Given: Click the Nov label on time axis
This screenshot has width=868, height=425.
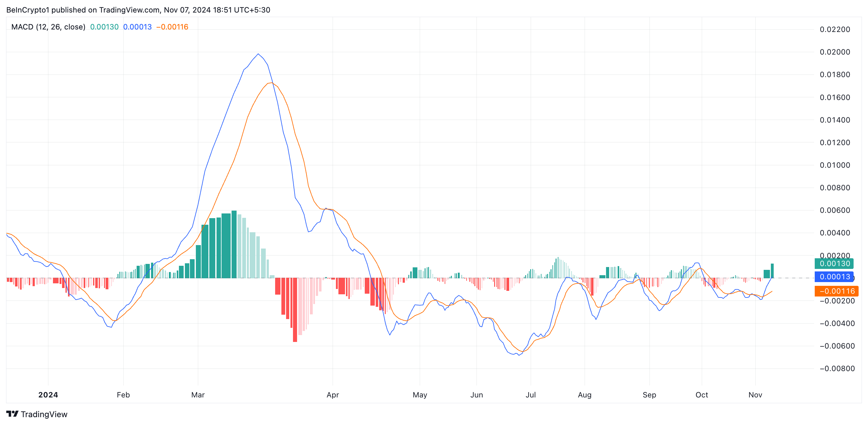Looking at the screenshot, I should [755, 395].
